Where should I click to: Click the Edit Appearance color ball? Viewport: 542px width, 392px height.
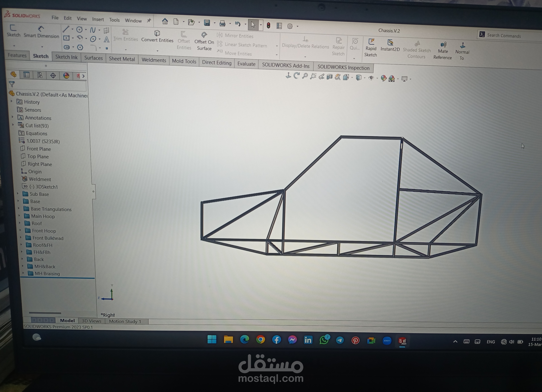383,78
